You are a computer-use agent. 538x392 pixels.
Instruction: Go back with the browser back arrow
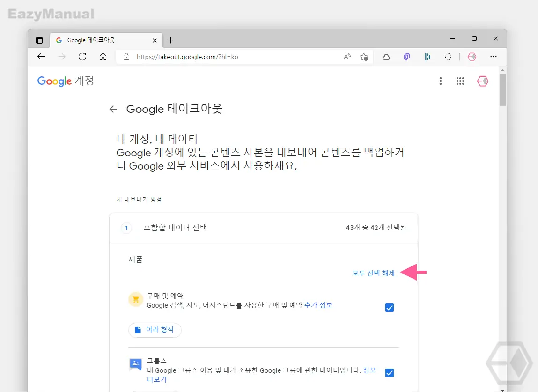41,57
